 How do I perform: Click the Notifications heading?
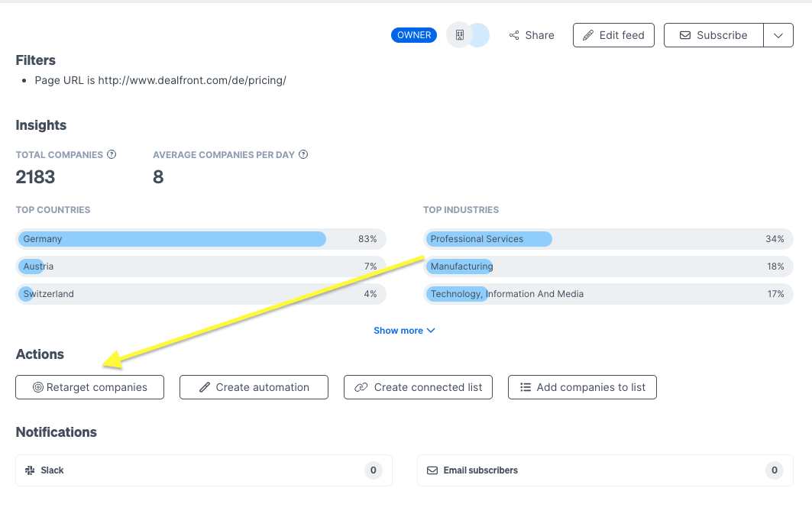56,432
